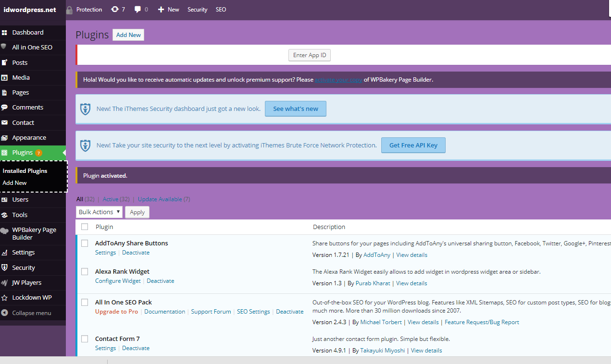Open the Bulk Actions dropdown
This screenshot has width=611, height=364.
tap(99, 212)
